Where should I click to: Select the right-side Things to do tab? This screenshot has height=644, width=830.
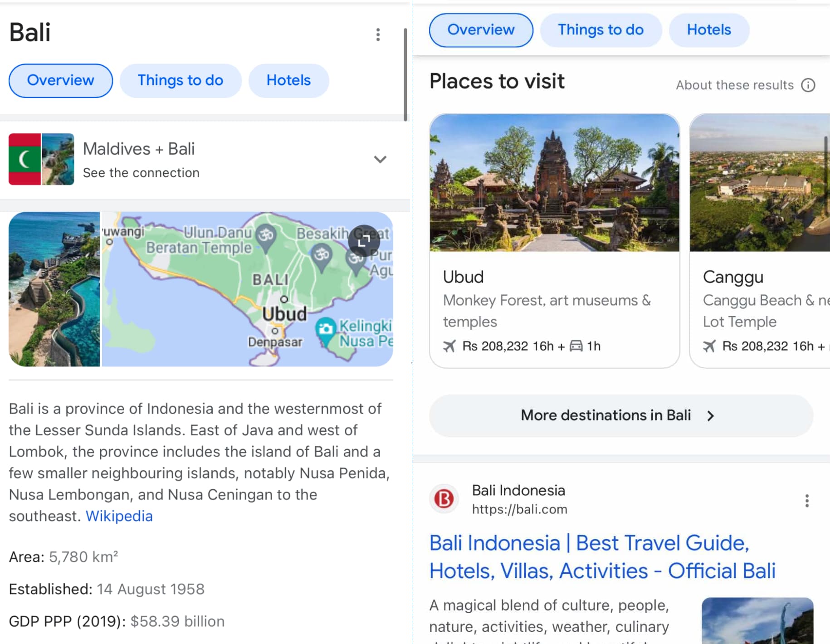pyautogui.click(x=601, y=30)
